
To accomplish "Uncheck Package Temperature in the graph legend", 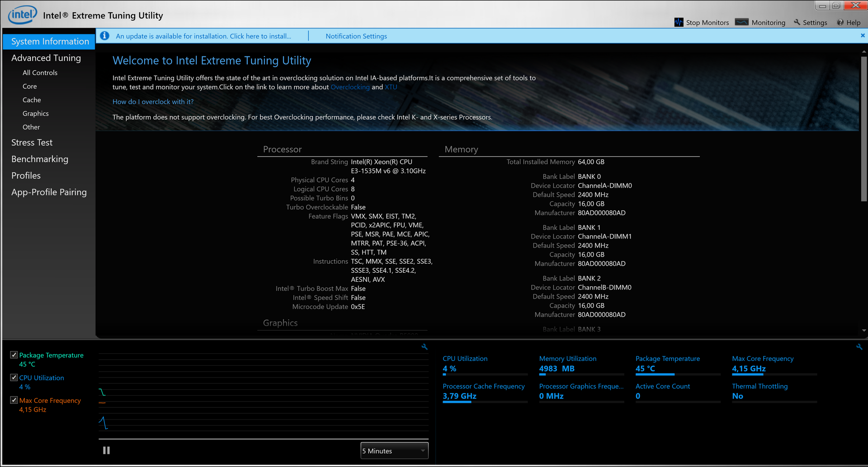I will pyautogui.click(x=14, y=355).
